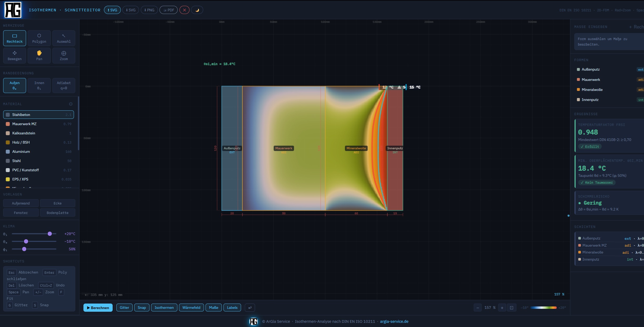Select the Polygon drawing tool
This screenshot has height=327, width=644.
tap(39, 38)
